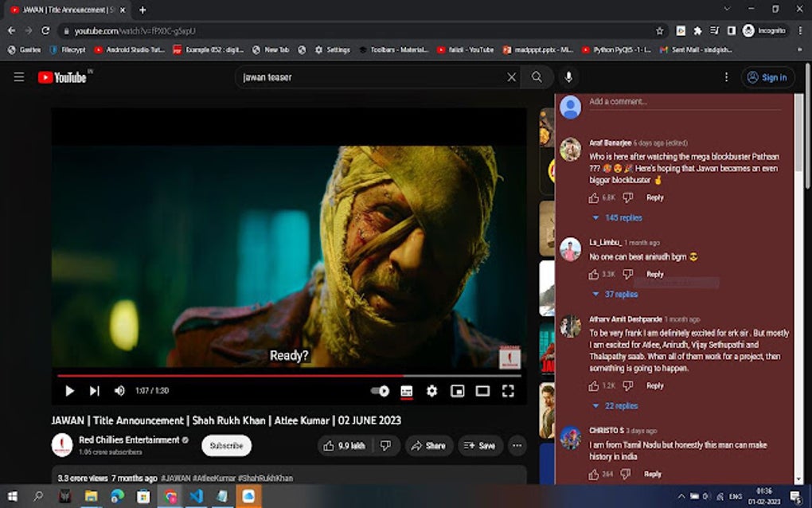Go to YouTube home via the logo

pyautogui.click(x=64, y=77)
